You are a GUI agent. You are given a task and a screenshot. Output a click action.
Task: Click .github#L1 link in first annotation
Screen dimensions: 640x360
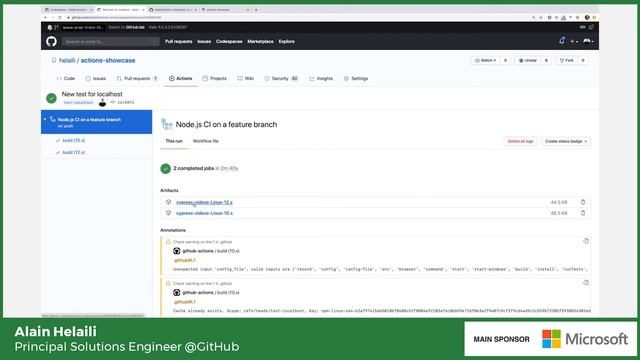coord(185,260)
